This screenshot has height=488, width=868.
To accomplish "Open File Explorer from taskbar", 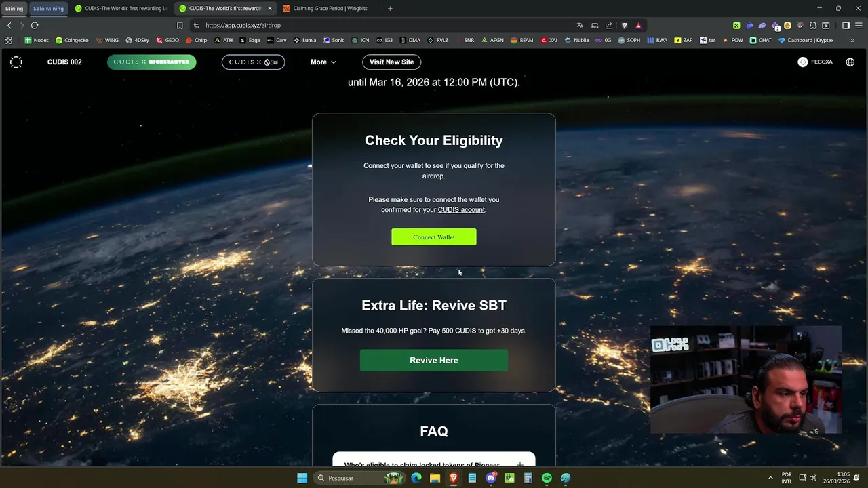I will (x=435, y=478).
